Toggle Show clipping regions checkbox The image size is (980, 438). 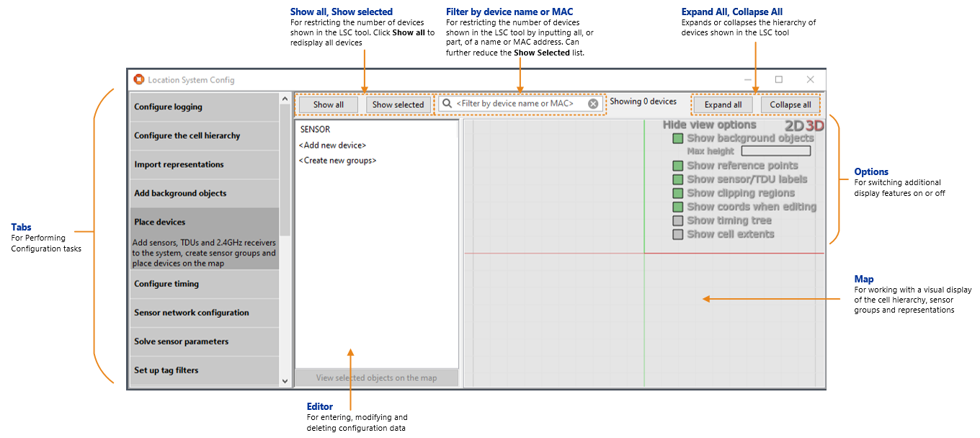(677, 193)
